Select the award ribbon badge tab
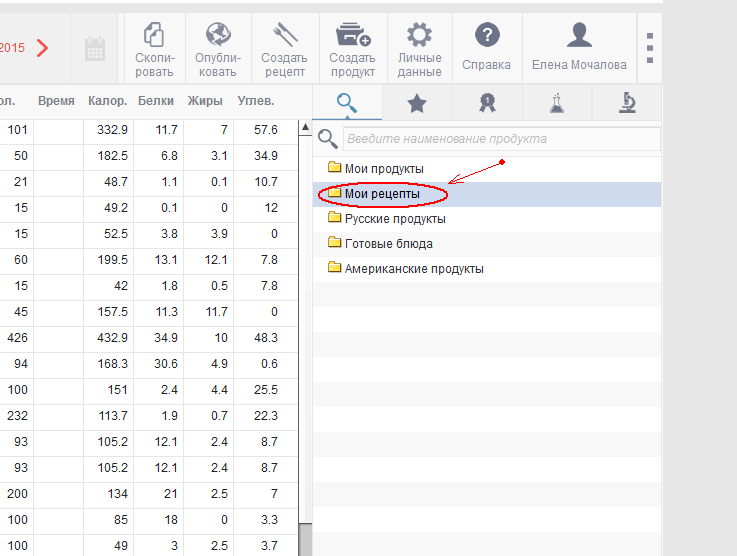Screen dimensions: 737x556 pyautogui.click(x=487, y=102)
